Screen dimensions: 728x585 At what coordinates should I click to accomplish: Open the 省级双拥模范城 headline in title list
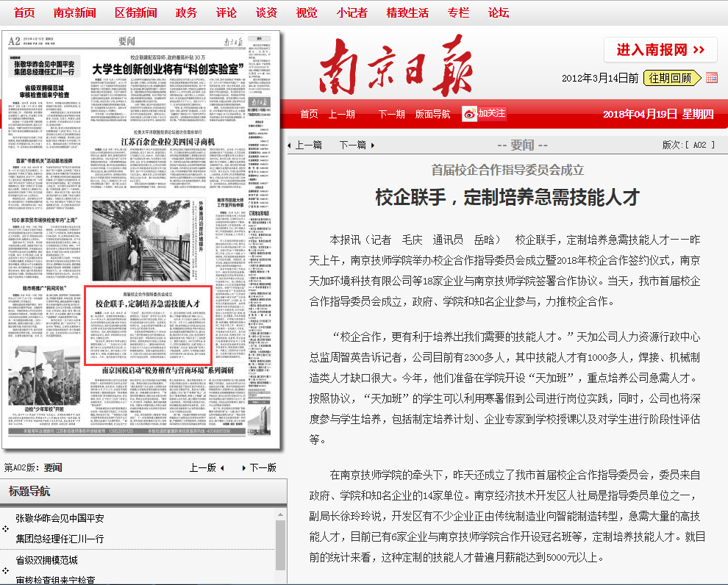pos(46,560)
